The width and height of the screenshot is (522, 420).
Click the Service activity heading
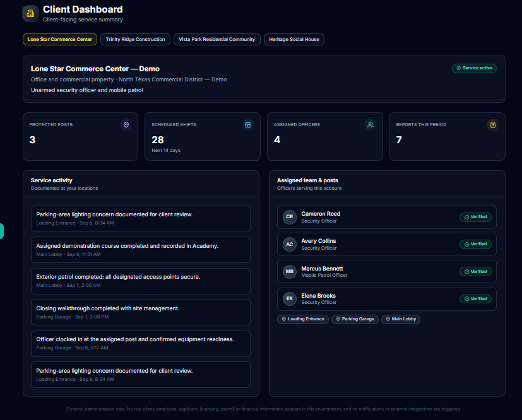tap(52, 180)
